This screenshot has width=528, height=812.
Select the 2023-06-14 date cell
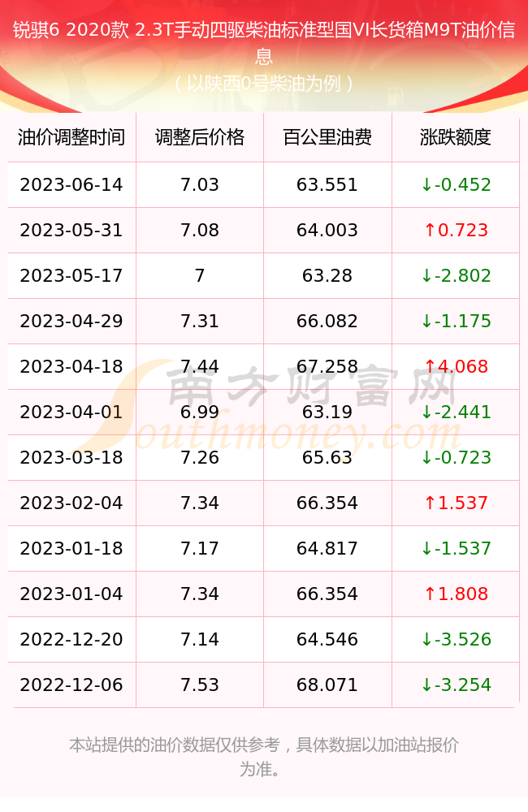pyautogui.click(x=71, y=184)
